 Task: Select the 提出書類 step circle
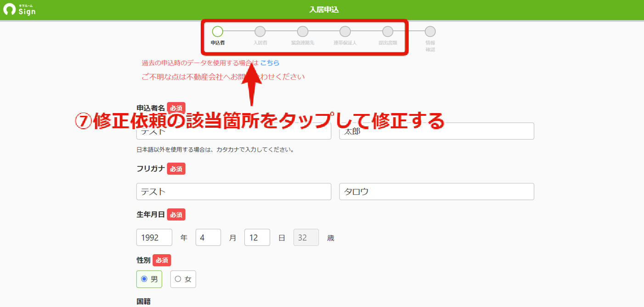(388, 31)
